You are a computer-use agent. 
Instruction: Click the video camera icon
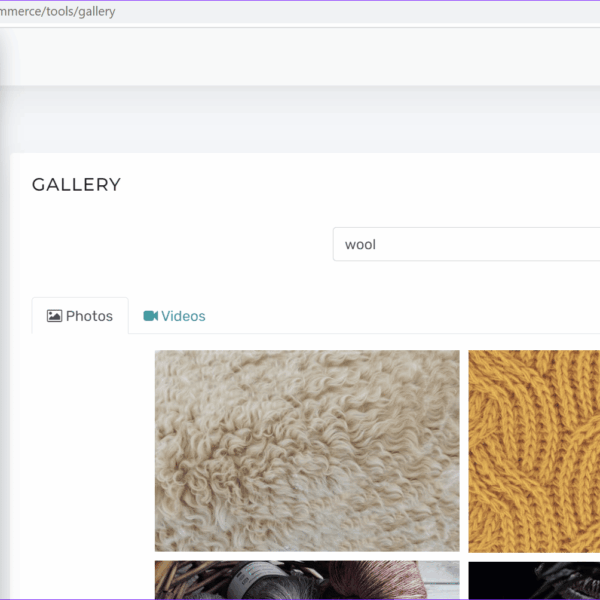click(x=150, y=316)
